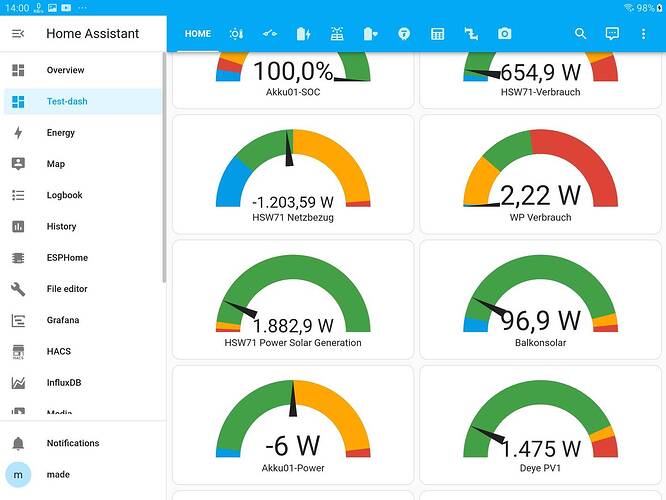Click the InfluxDB chart icon

[x=18, y=383]
